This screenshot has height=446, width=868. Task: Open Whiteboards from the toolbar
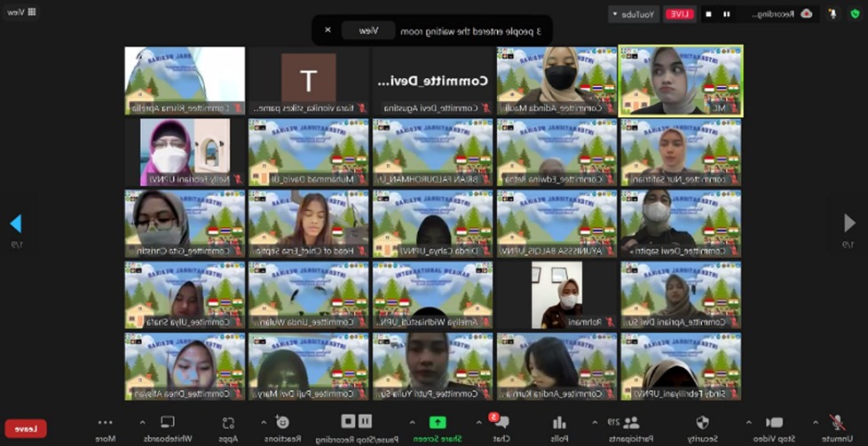tap(167, 423)
